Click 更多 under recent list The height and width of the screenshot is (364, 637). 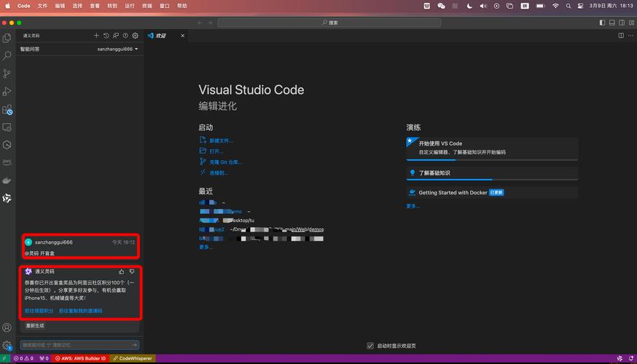pyautogui.click(x=206, y=247)
